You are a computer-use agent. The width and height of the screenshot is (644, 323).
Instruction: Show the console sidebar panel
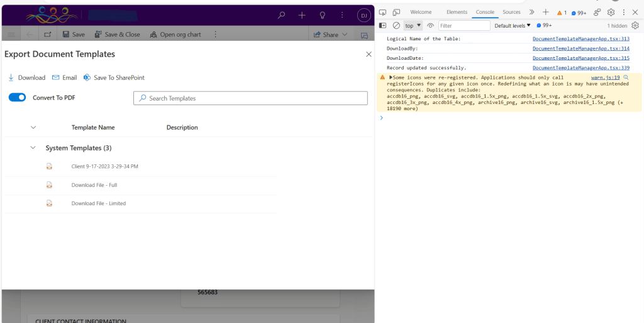tap(382, 26)
